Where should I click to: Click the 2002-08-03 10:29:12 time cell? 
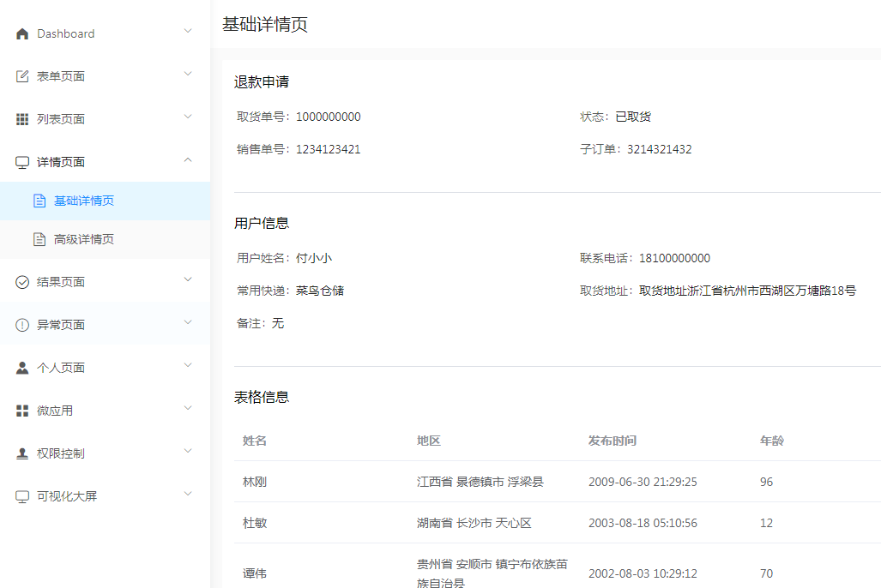[643, 573]
